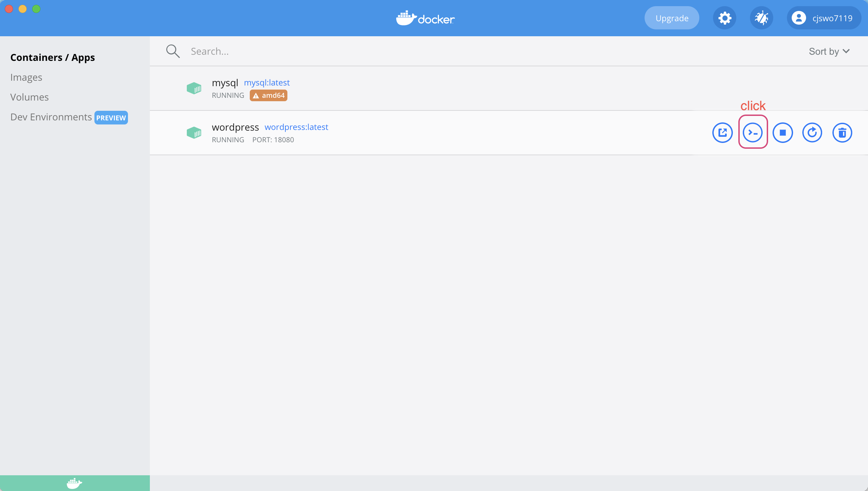Stop the wordpress container
This screenshot has height=491, width=868.
click(x=782, y=133)
